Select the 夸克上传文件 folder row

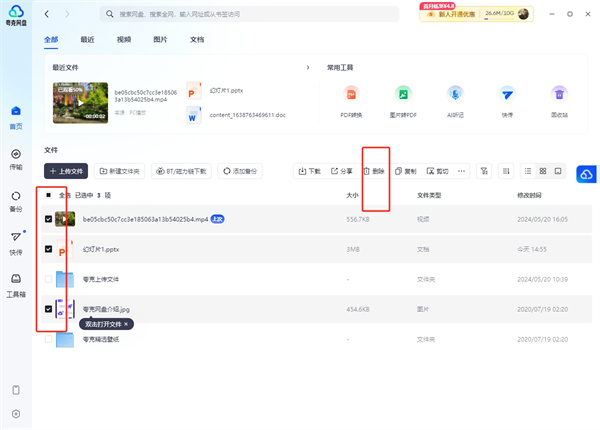(x=316, y=279)
